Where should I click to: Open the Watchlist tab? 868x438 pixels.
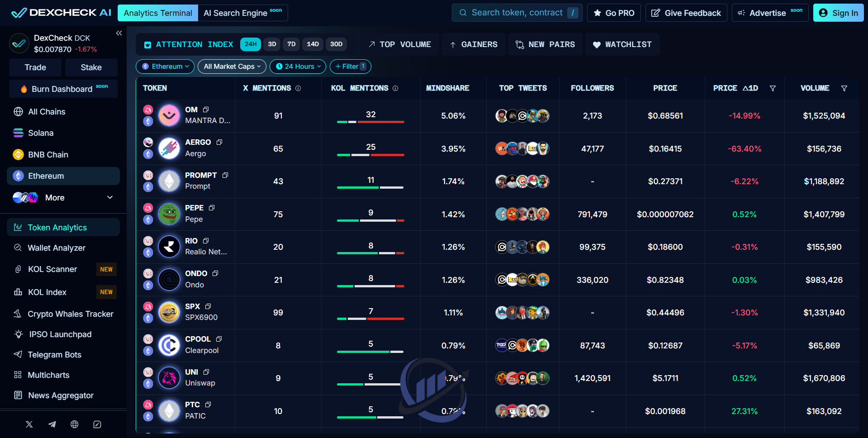pyautogui.click(x=622, y=44)
